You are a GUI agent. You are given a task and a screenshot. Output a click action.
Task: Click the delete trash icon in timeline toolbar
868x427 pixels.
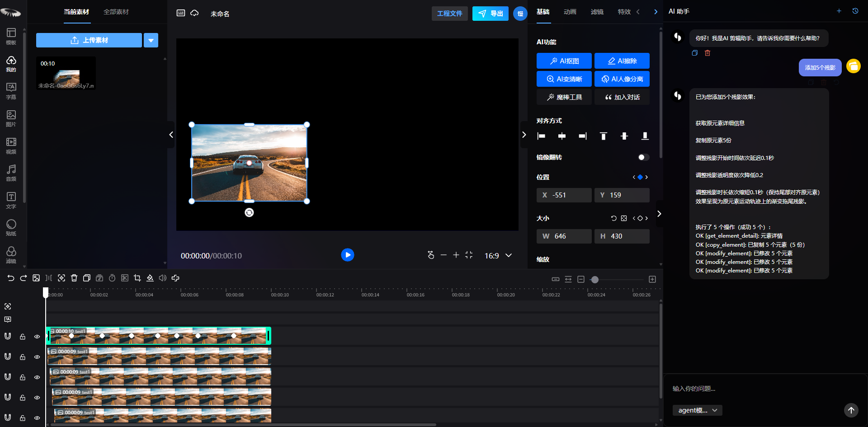(74, 278)
